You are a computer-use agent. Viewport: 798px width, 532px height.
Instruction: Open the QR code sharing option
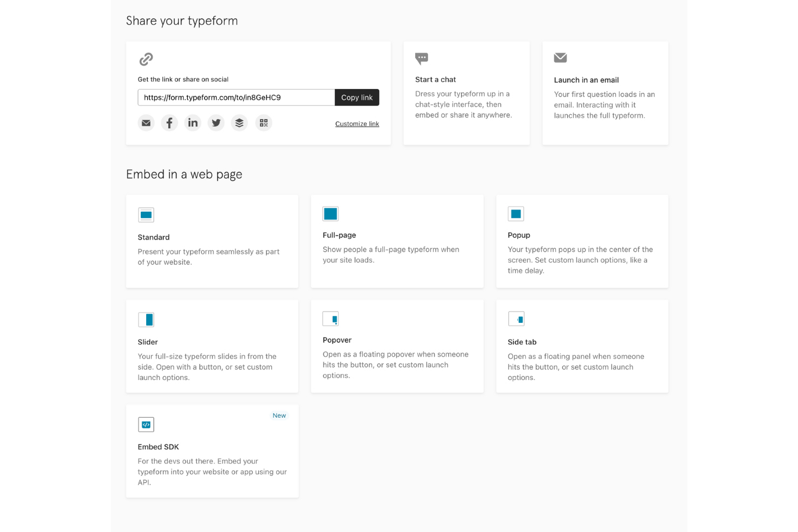tap(264, 122)
